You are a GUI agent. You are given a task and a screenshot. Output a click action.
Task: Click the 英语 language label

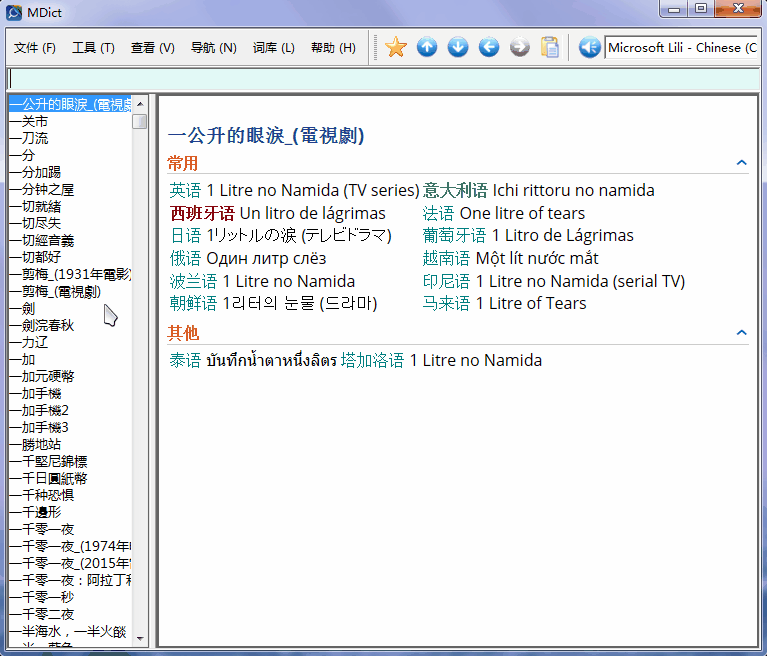pos(185,190)
